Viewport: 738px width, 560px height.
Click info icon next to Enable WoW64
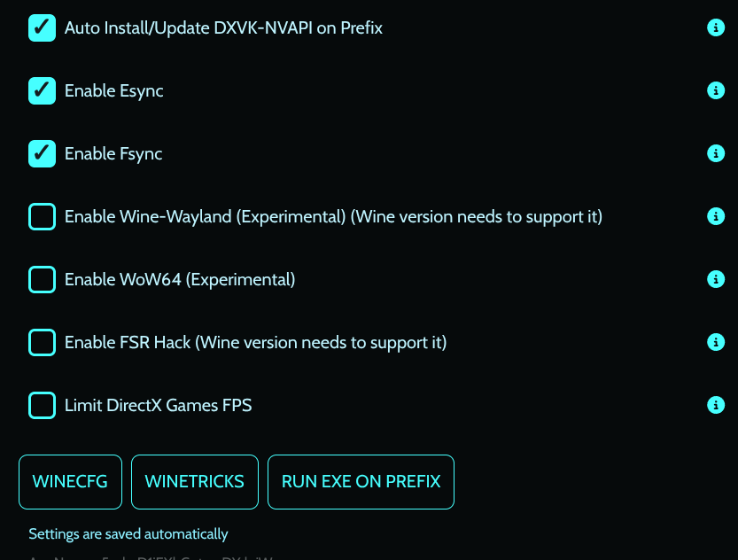716,279
